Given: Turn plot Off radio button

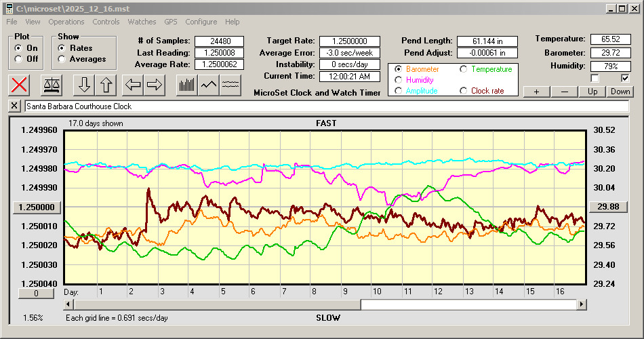Looking at the screenshot, I should click(x=18, y=59).
